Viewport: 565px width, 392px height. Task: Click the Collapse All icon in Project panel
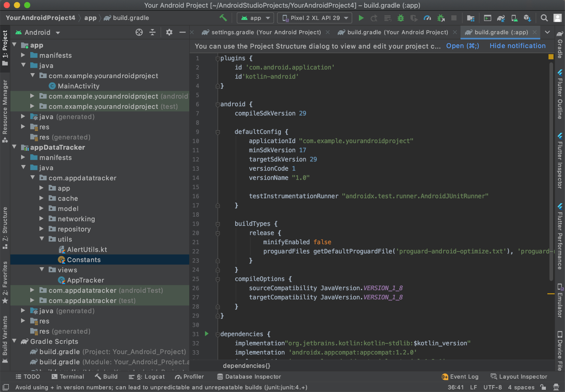[152, 33]
